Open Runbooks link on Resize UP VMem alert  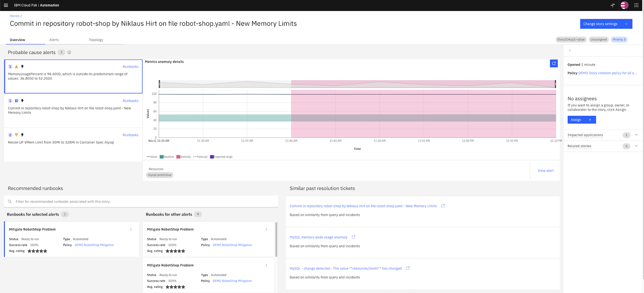131,135
